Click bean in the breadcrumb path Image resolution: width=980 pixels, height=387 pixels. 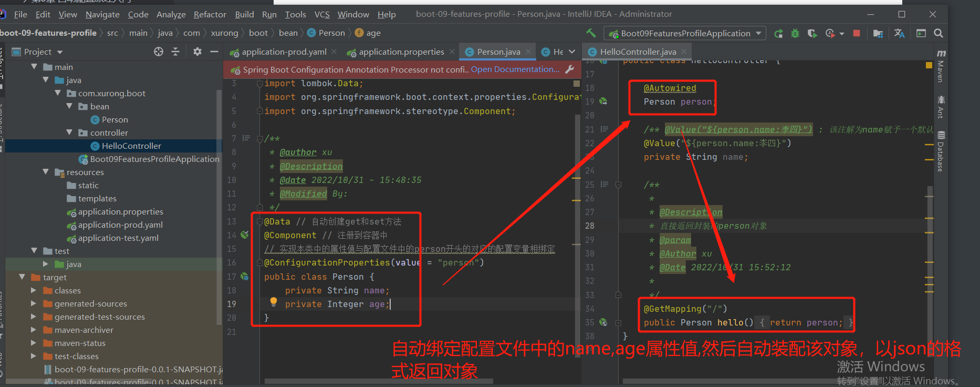pyautogui.click(x=288, y=33)
